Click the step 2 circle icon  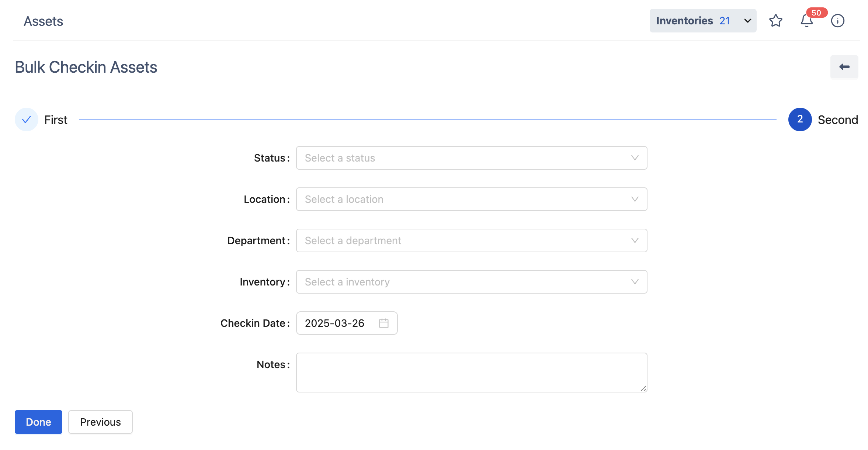(x=800, y=120)
